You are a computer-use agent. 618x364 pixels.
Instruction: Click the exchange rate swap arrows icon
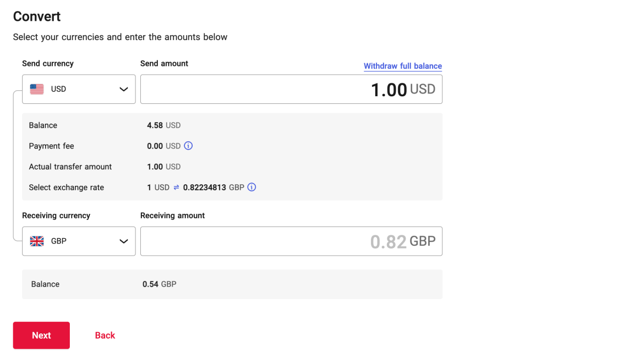pyautogui.click(x=176, y=187)
